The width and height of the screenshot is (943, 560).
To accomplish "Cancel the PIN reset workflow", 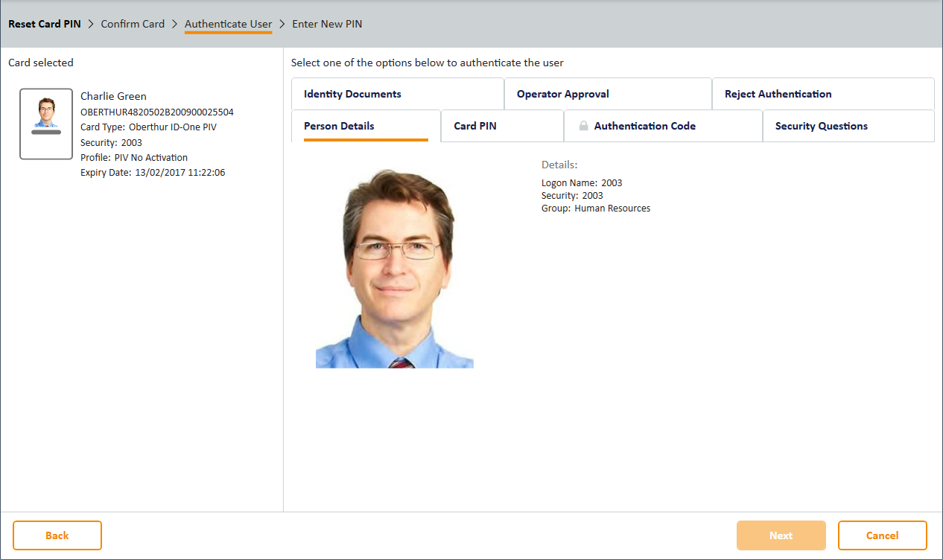I will tap(882, 535).
